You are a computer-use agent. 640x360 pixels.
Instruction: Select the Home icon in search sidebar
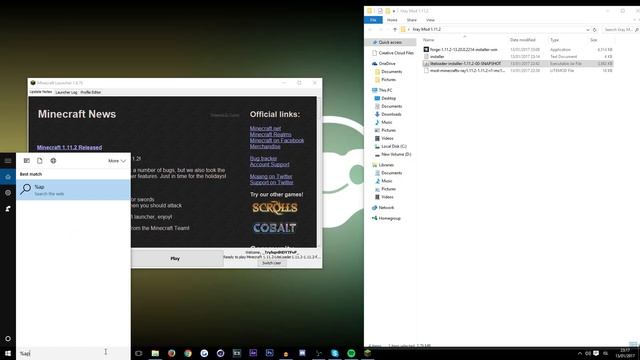coord(8,177)
